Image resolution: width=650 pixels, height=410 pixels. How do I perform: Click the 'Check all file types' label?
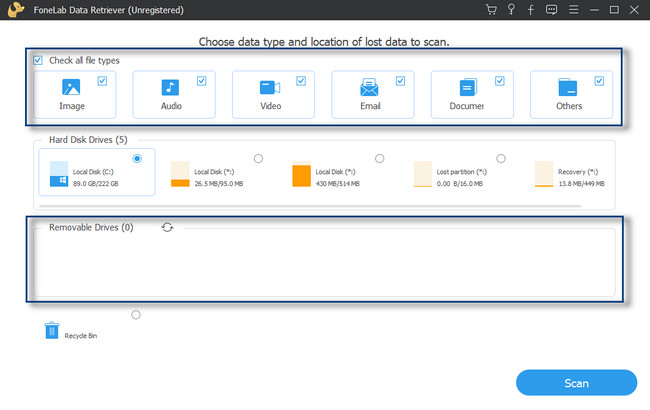[x=84, y=61]
